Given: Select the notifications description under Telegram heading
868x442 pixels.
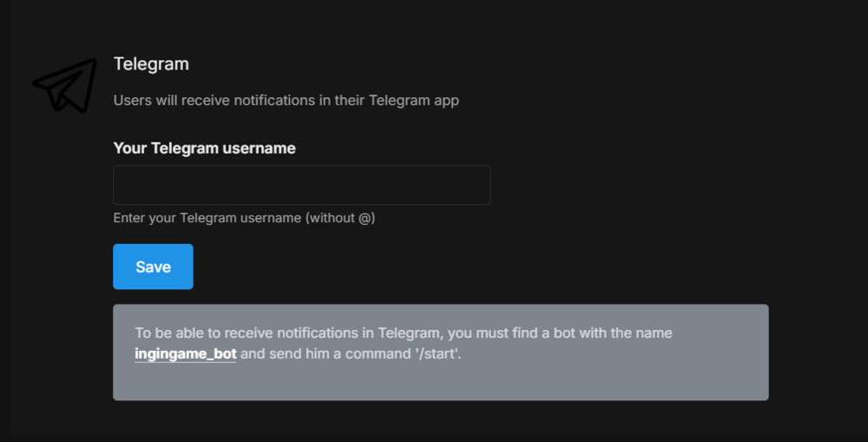Looking at the screenshot, I should (x=286, y=100).
